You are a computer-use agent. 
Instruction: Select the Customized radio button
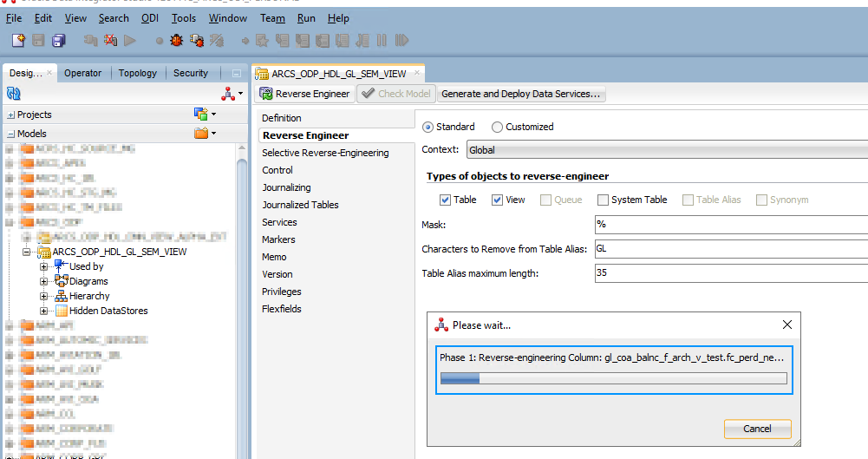tap(497, 127)
